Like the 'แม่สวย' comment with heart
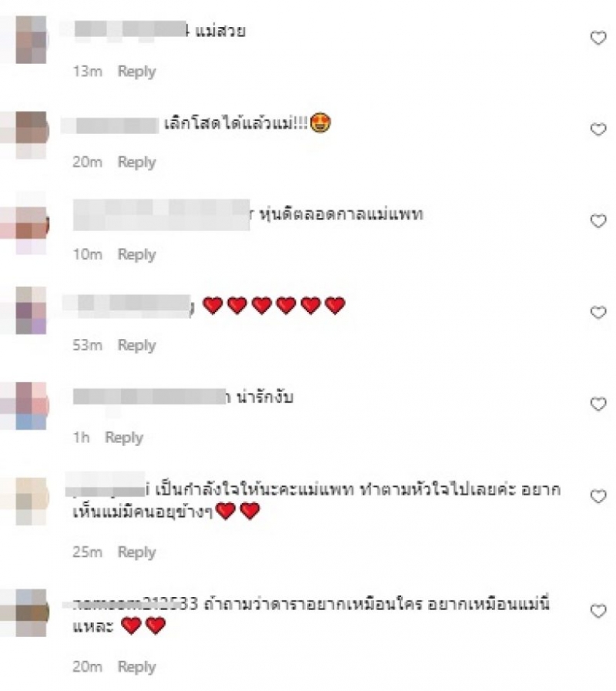 (598, 39)
